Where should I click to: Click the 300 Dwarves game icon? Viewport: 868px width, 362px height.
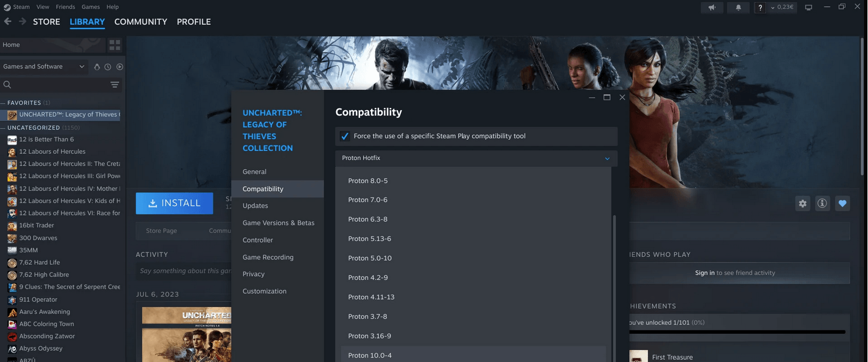(12, 238)
